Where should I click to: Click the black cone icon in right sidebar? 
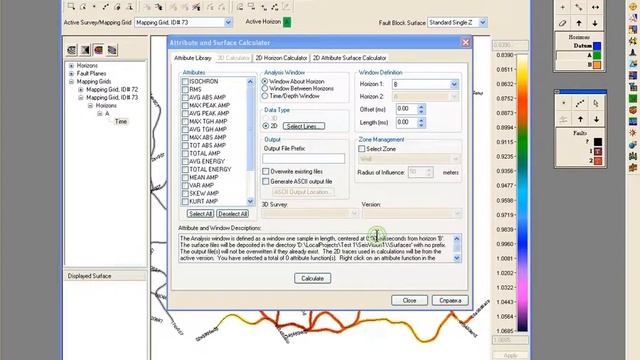pyautogui.click(x=633, y=53)
